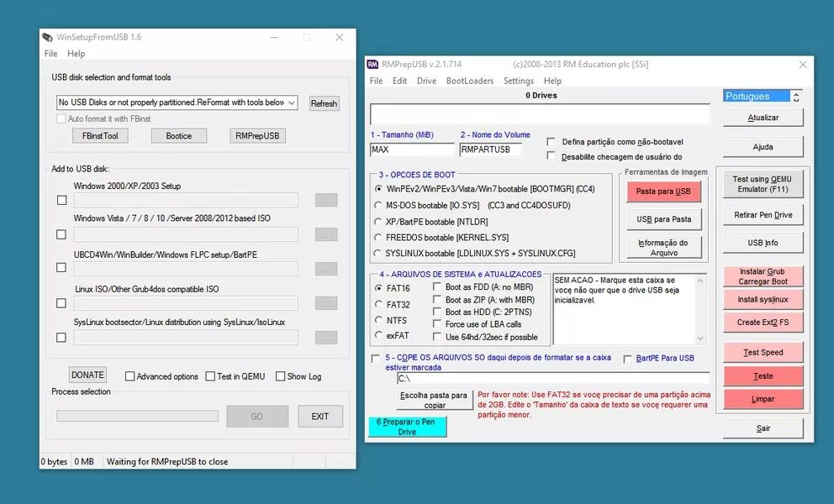
Task: Check Desabilite checagem de usuário
Action: [551, 156]
